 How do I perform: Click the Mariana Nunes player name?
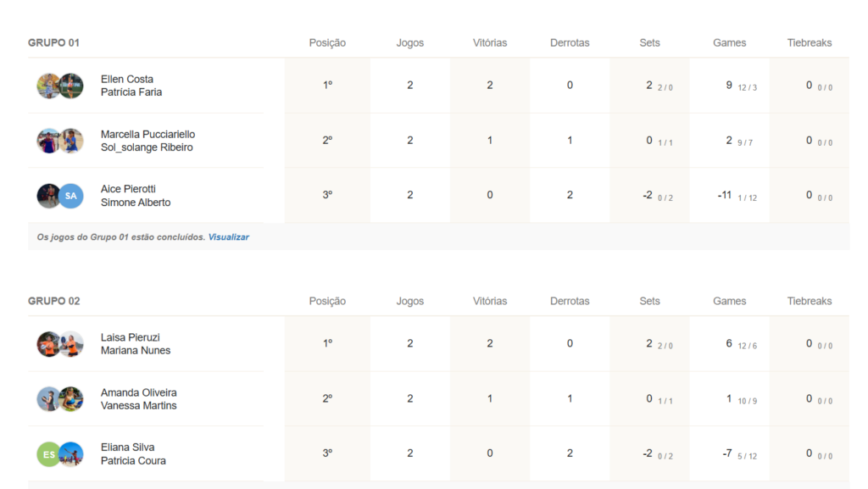136,350
